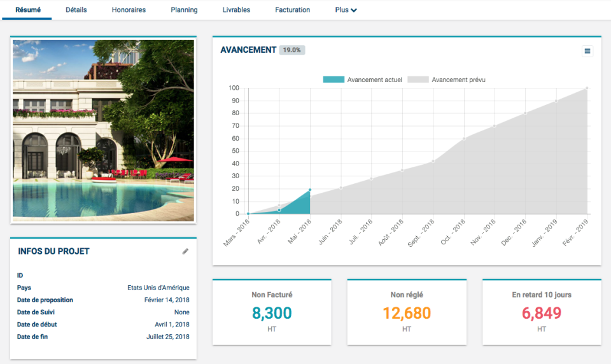Click the En retard 10 jours card
Screen dimensions: 611x364
542,312
